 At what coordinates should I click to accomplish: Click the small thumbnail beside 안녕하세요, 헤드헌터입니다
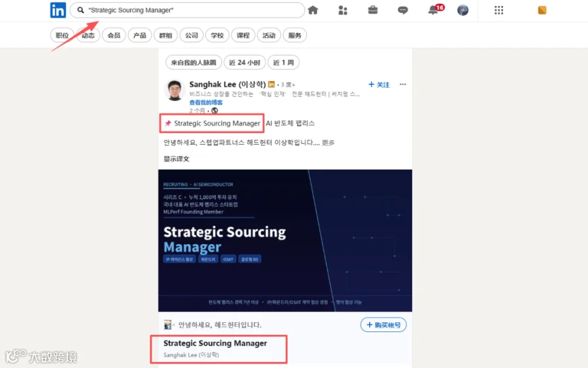pos(168,324)
